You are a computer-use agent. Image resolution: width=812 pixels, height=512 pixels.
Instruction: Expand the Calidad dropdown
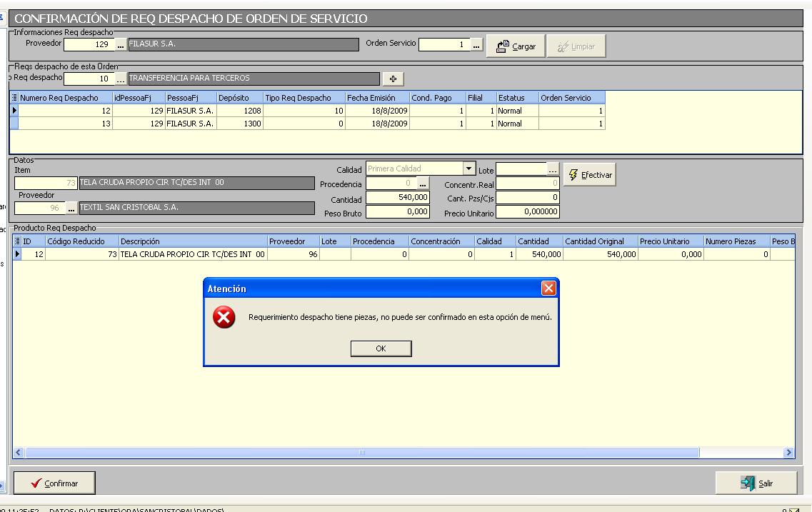point(468,169)
